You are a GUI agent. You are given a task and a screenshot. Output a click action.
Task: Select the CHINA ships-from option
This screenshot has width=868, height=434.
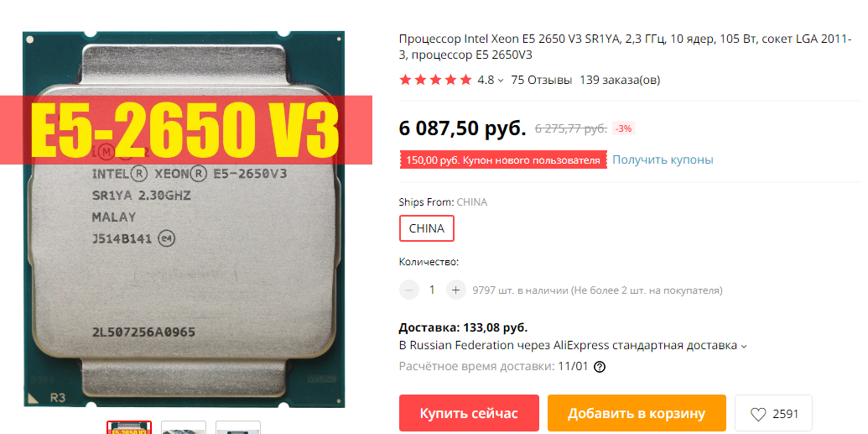426,228
